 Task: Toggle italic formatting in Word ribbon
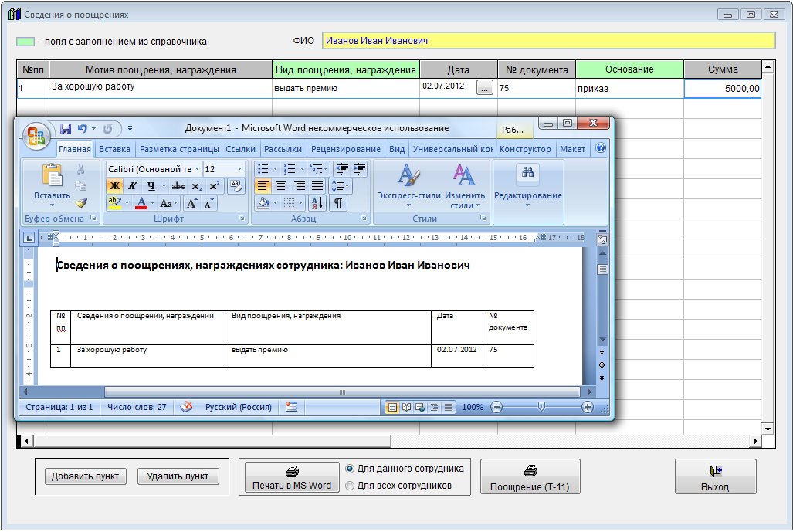(133, 185)
